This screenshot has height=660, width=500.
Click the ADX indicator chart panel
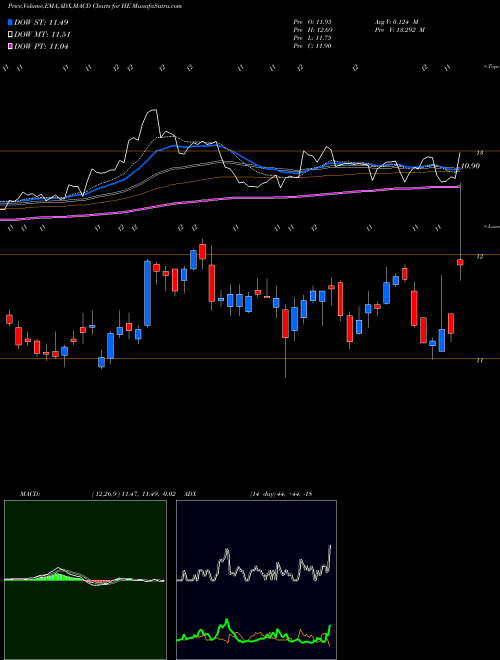click(x=256, y=580)
